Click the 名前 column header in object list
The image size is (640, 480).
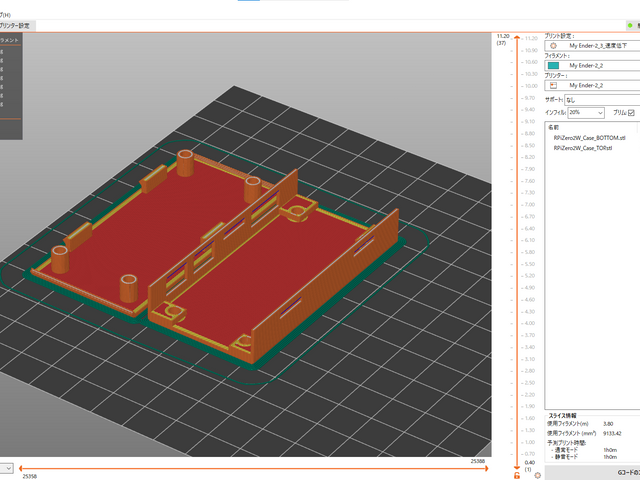[554, 127]
